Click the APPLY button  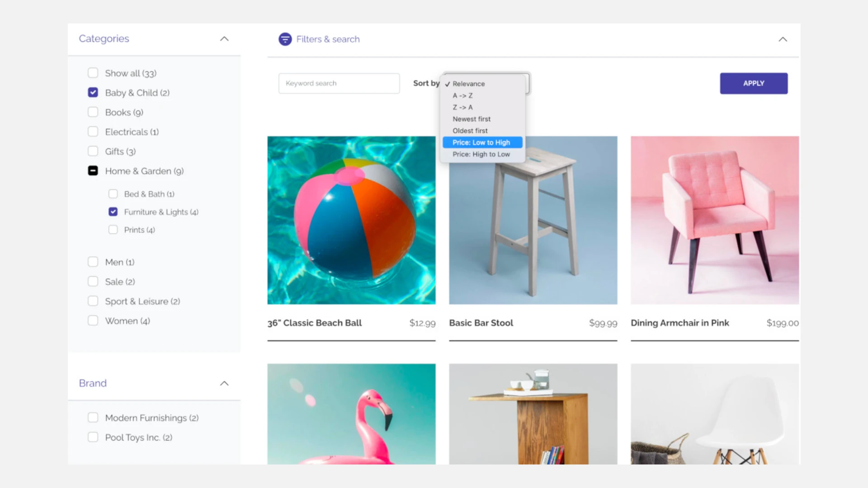[x=754, y=84]
